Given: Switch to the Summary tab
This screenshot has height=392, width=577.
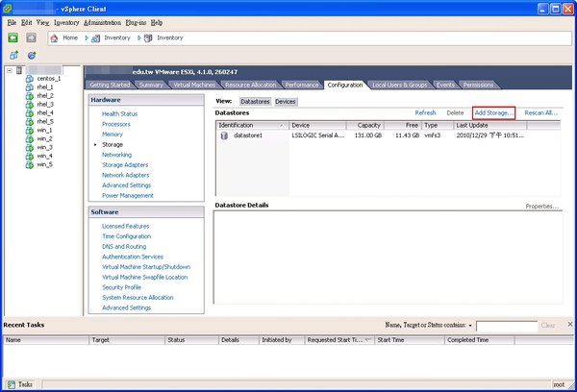Looking at the screenshot, I should [151, 85].
